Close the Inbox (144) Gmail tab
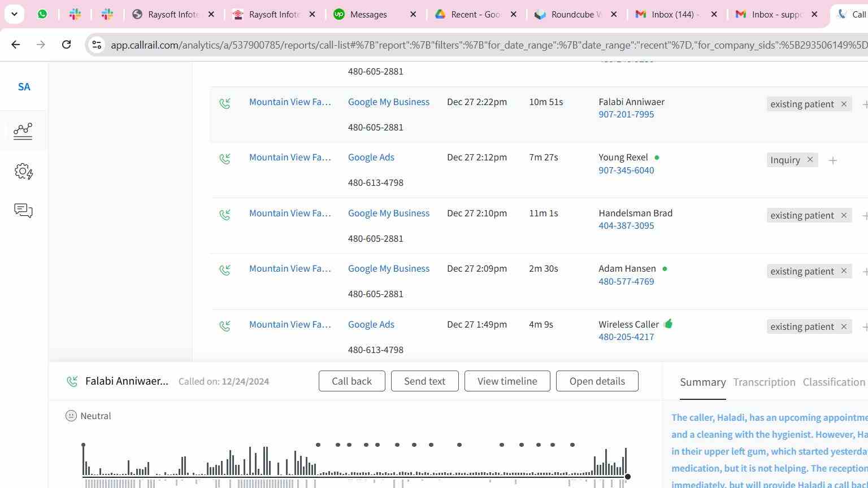The width and height of the screenshot is (868, 488). (x=714, y=14)
